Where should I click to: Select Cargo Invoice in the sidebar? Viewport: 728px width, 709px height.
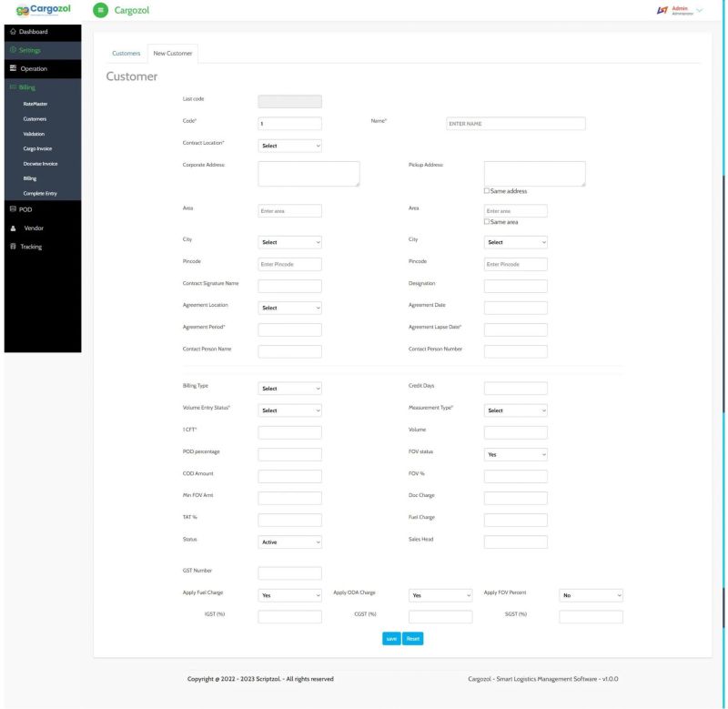[39, 148]
